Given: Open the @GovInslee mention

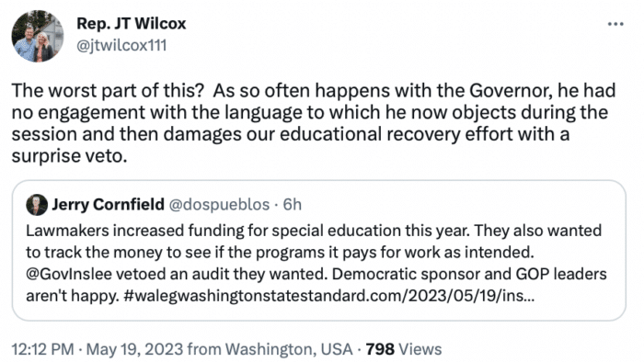Looking at the screenshot, I should point(69,274).
